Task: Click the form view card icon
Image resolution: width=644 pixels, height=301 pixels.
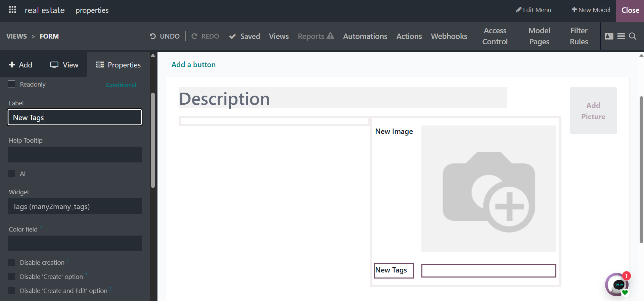Action: [609, 36]
